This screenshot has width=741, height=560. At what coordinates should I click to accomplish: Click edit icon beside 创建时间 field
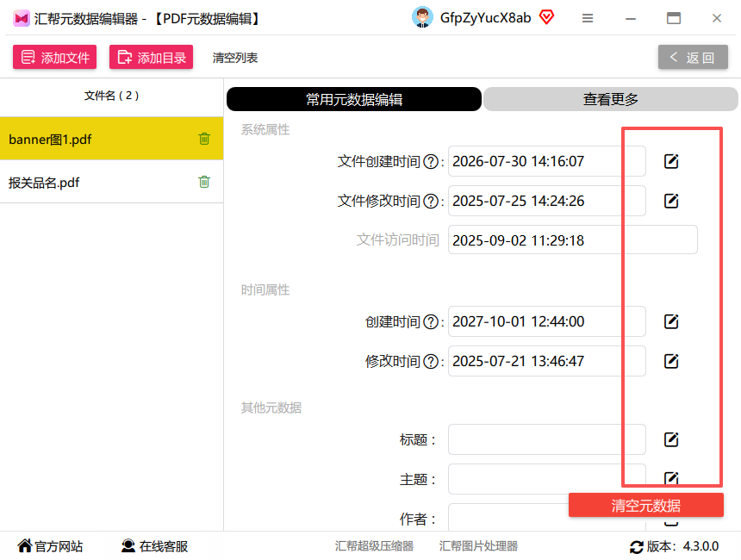click(x=671, y=321)
